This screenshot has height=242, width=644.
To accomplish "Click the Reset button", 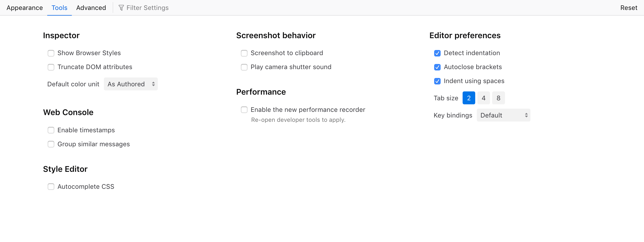I will [628, 8].
